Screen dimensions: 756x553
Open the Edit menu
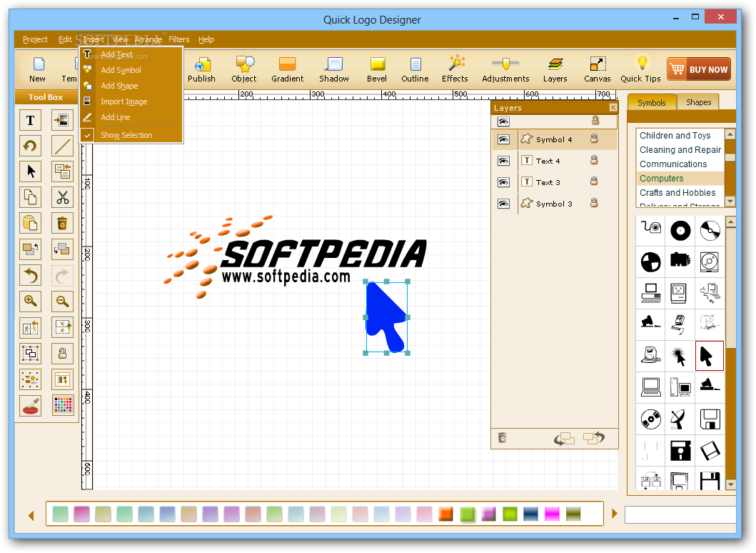pyautogui.click(x=65, y=39)
